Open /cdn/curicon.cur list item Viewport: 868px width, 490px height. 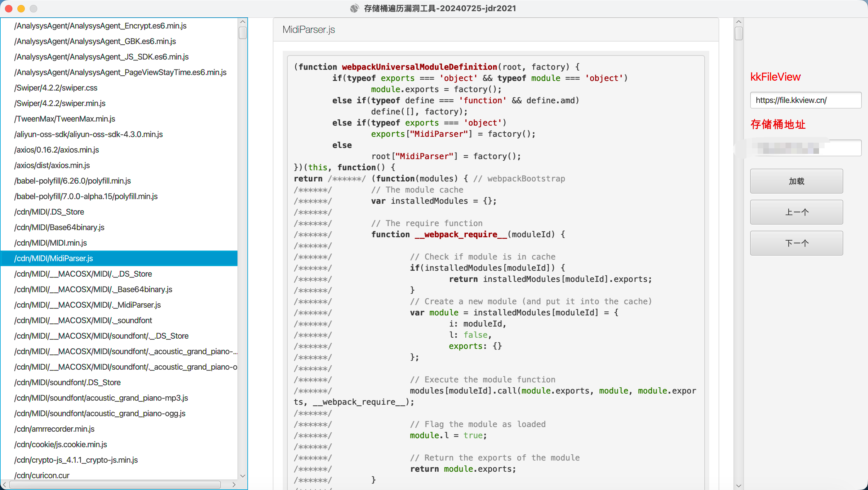[42, 475]
